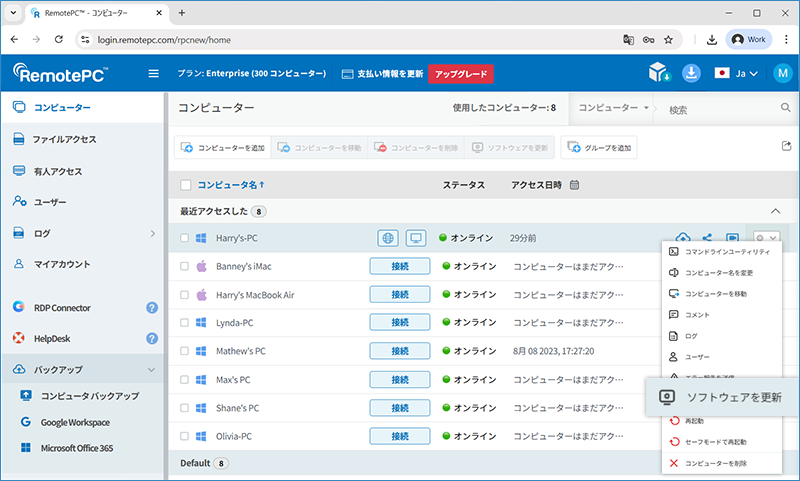
Task: Select セーフモードで再起動 from the menu
Action: point(722,442)
